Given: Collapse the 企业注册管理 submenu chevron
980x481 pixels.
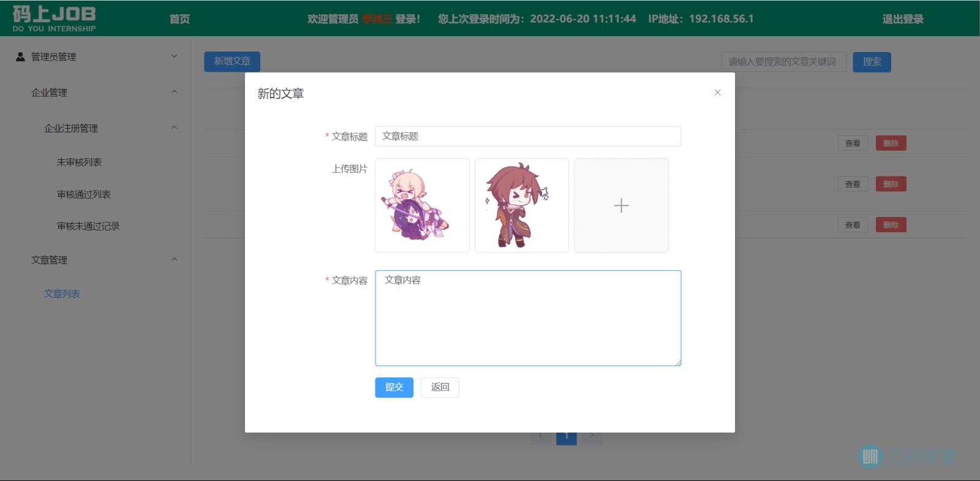Looking at the screenshot, I should coord(174,127).
